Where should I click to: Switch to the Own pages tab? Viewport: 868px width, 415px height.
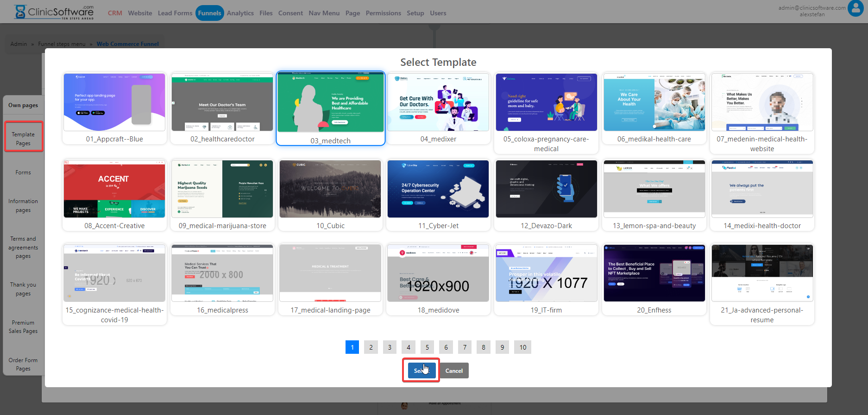click(x=23, y=105)
